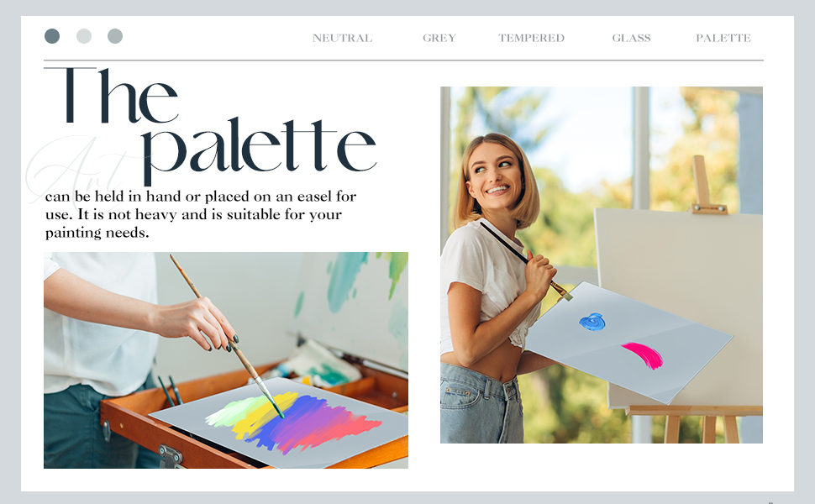Click the large "The palette" heading
Image resolution: width=815 pixels, height=504 pixels.
tap(210, 124)
